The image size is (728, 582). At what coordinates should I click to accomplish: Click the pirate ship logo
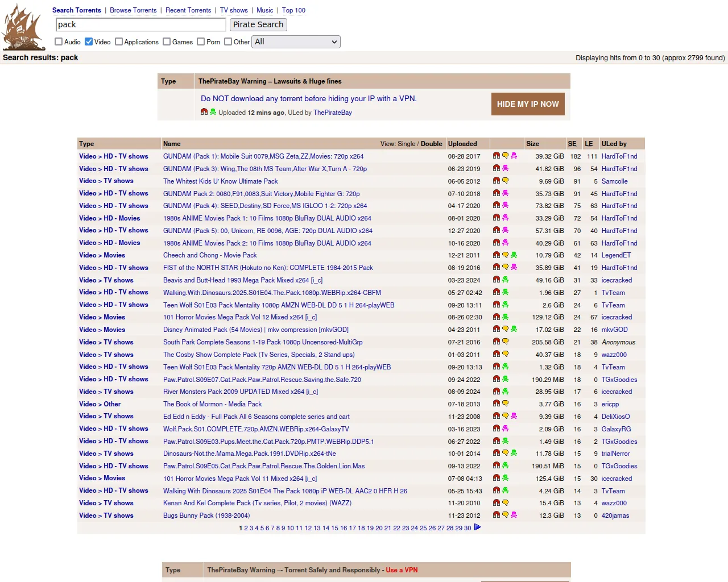[23, 27]
